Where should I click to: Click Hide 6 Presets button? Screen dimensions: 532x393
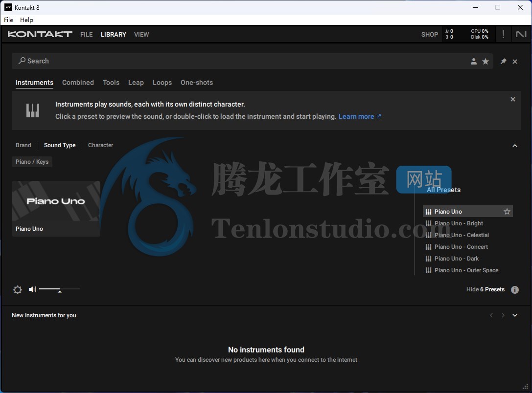pyautogui.click(x=485, y=289)
